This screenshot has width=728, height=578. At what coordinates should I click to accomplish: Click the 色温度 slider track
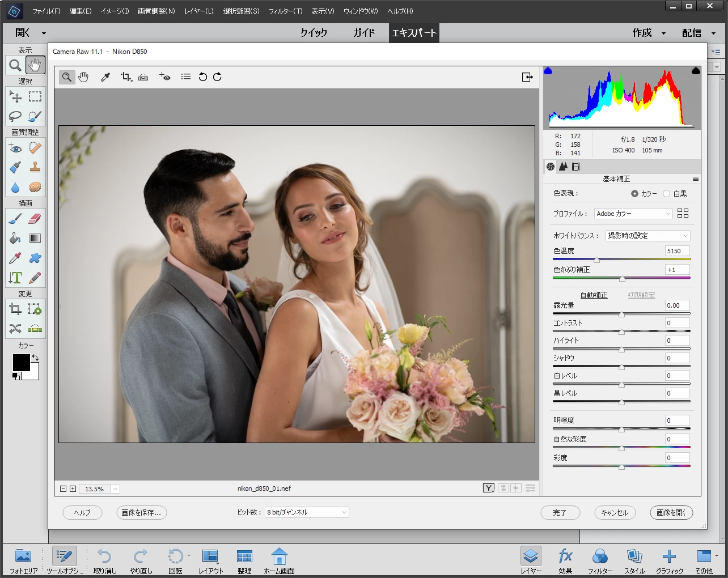click(621, 260)
